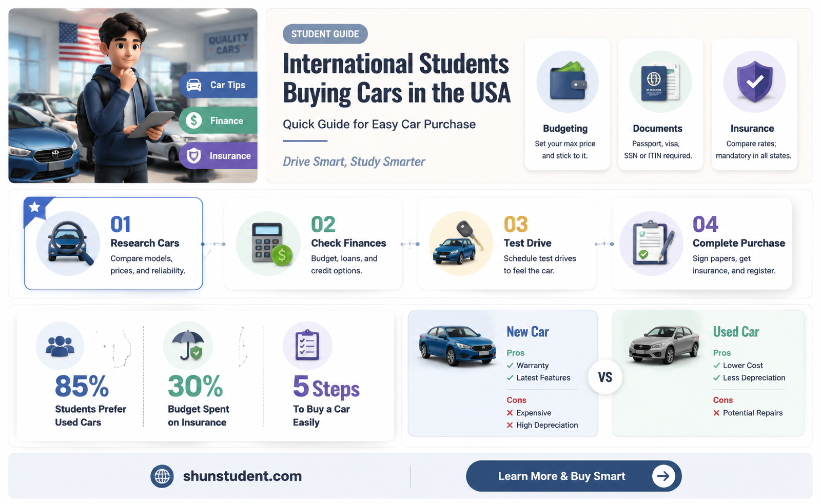This screenshot has width=821, height=504.
Task: Click the 85% statistic
Action: (82, 387)
